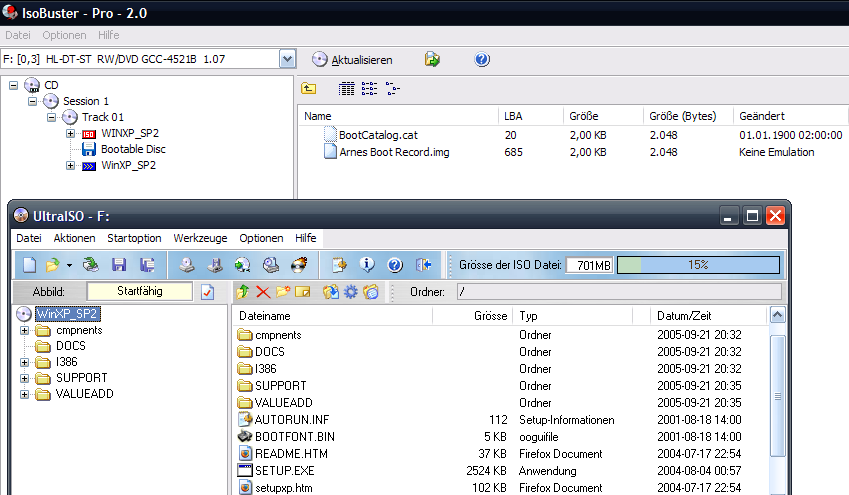Open UltraISO's Hilfe menu
This screenshot has height=495, width=849.
305,238
